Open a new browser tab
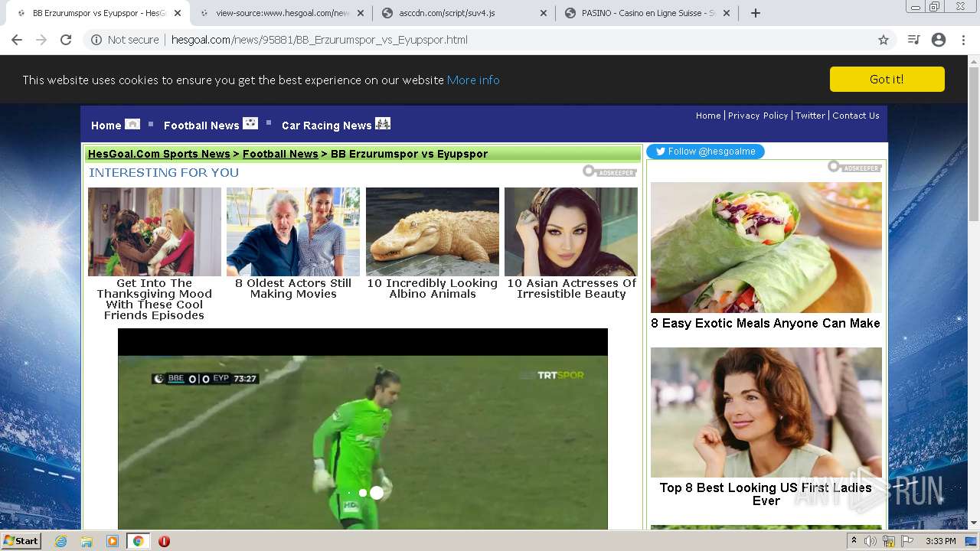Image resolution: width=980 pixels, height=551 pixels. coord(756,13)
